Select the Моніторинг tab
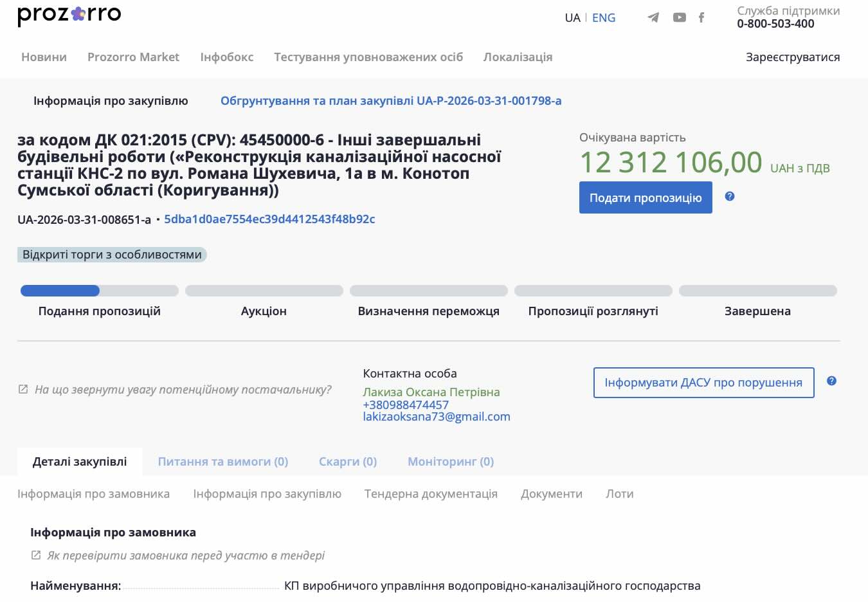This screenshot has height=602, width=868. pos(450,461)
